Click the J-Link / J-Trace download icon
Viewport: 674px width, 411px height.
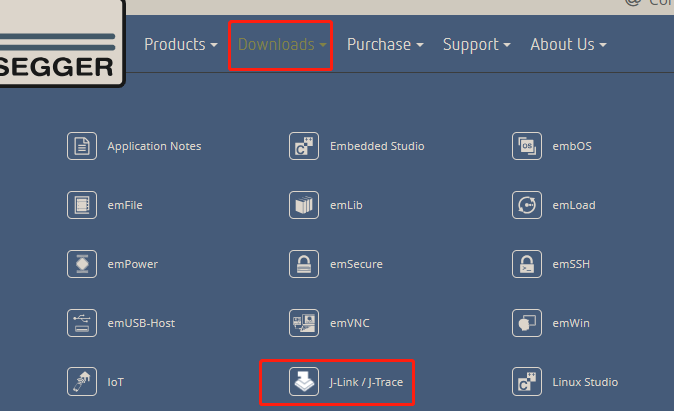pos(304,381)
